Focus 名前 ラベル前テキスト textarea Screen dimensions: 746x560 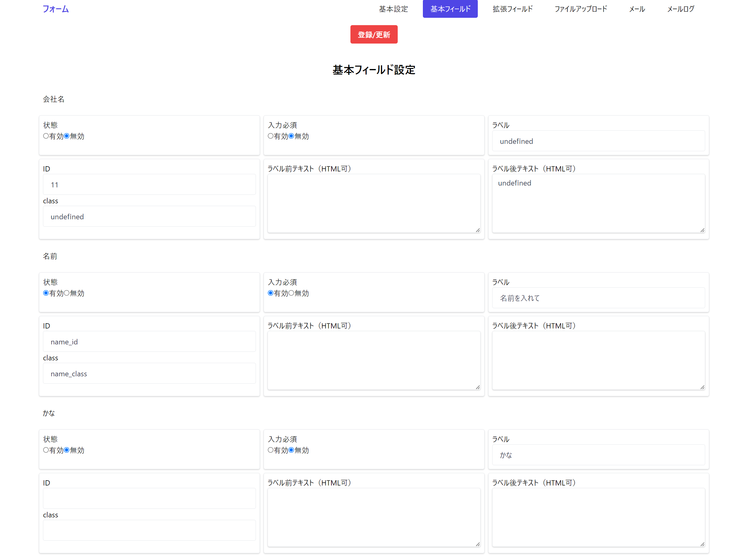click(374, 361)
